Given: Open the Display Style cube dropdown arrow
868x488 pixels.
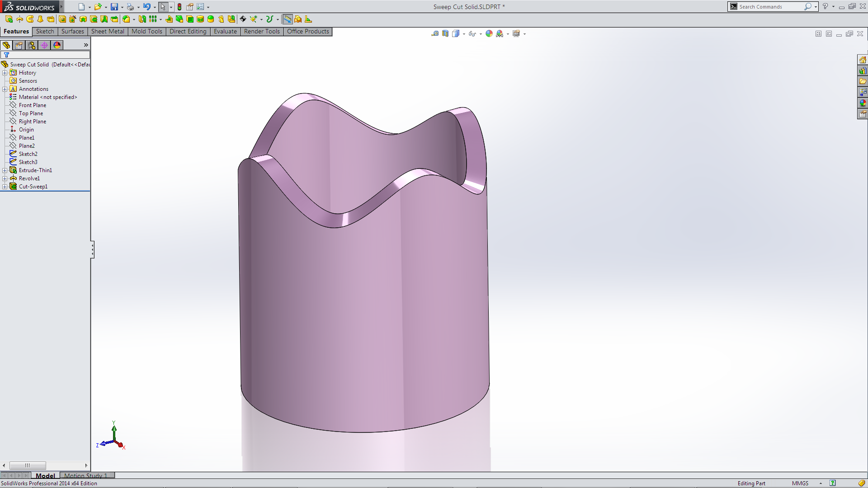Looking at the screenshot, I should 464,34.
